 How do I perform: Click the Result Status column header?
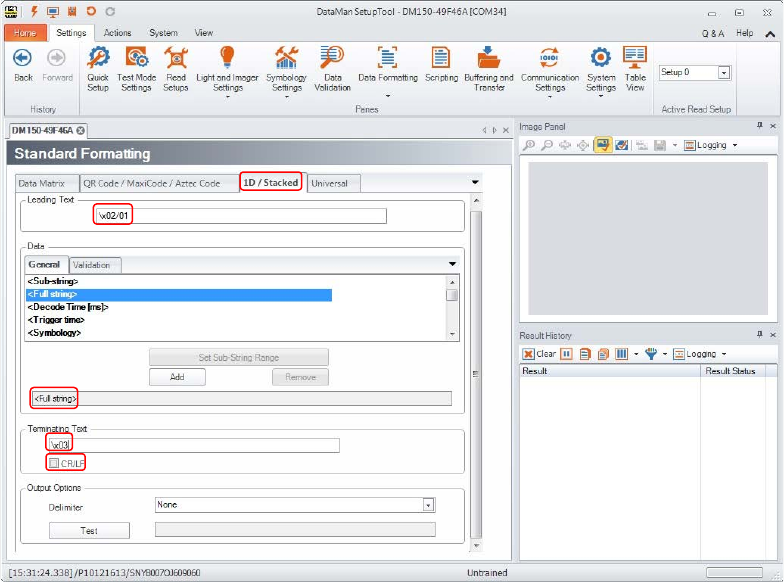730,371
